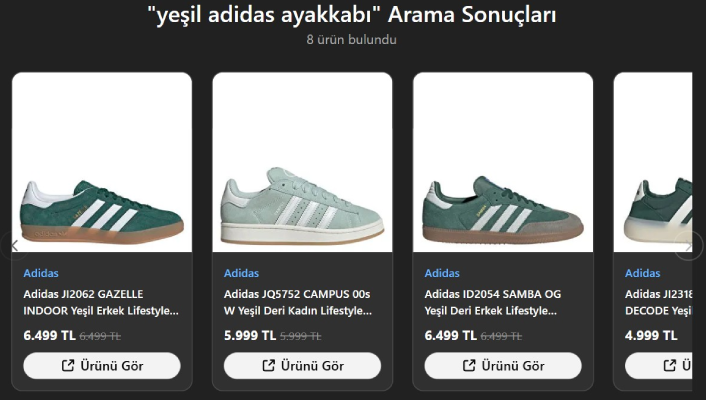This screenshot has height=400, width=706.
Task: Click the Adidas brand link on the DECODE card
Action: pos(643,273)
